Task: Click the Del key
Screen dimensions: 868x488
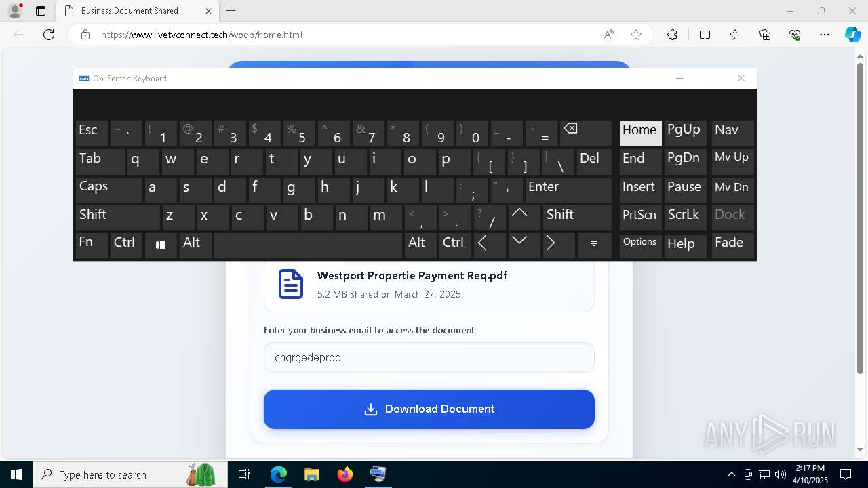Action: [x=594, y=161]
